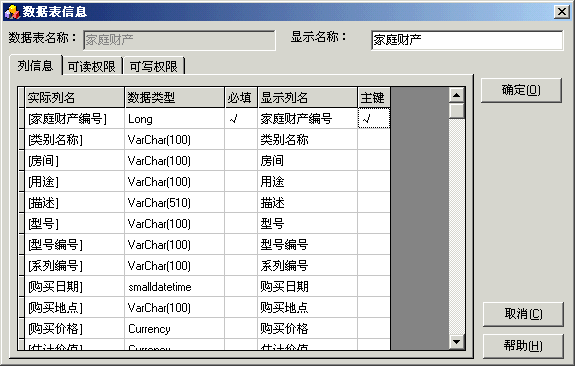Screen dimensions: 575x366
Task: Select the 类别名称 display name cell
Action: (307, 139)
